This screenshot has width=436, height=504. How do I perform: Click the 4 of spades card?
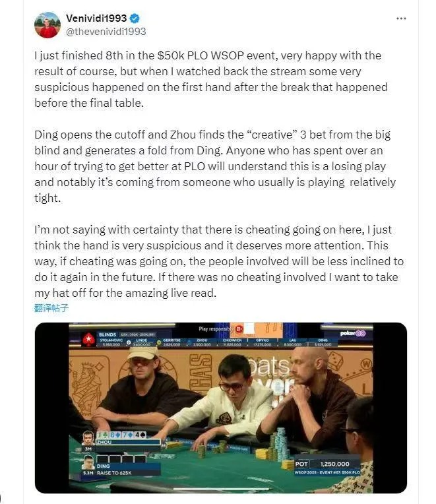click(140, 435)
